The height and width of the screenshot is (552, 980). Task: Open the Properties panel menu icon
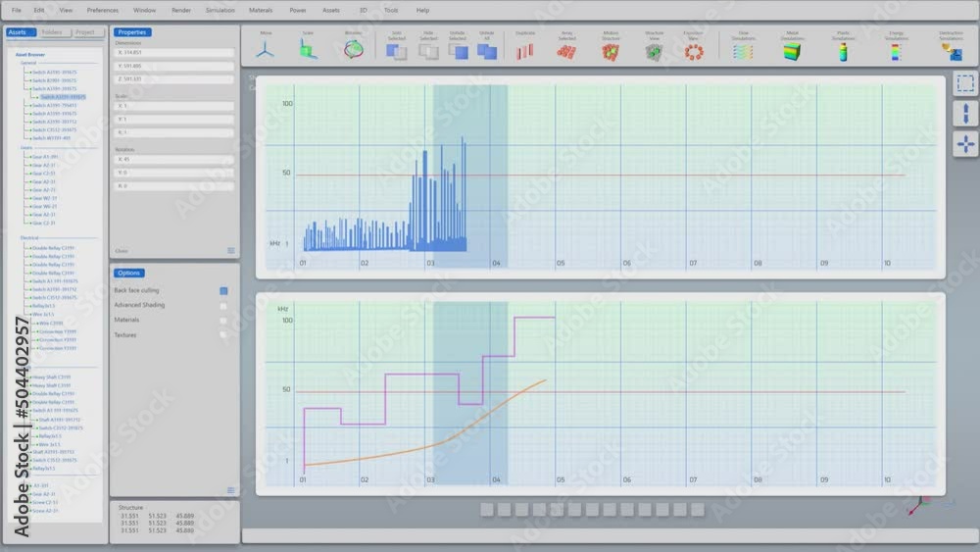tap(231, 251)
